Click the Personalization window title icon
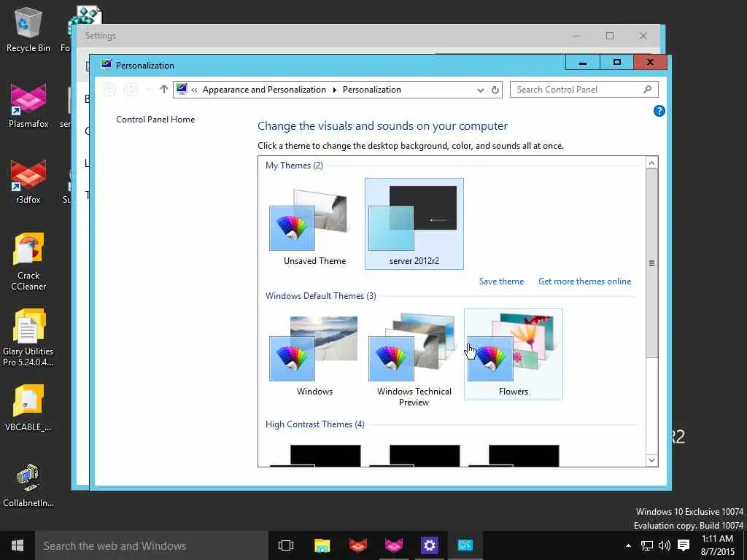Screen dimensions: 747x560 coord(106,65)
